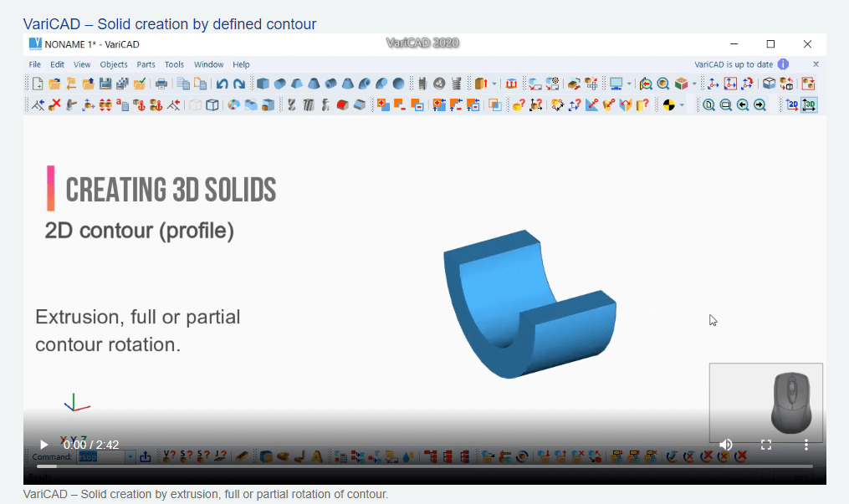Click the blue extruded 3D solid
Screen dimensions: 849x504
click(529, 304)
